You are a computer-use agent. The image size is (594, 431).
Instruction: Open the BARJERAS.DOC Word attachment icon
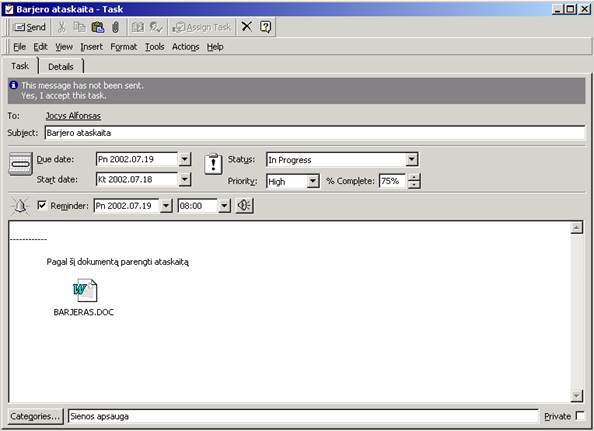(x=85, y=290)
